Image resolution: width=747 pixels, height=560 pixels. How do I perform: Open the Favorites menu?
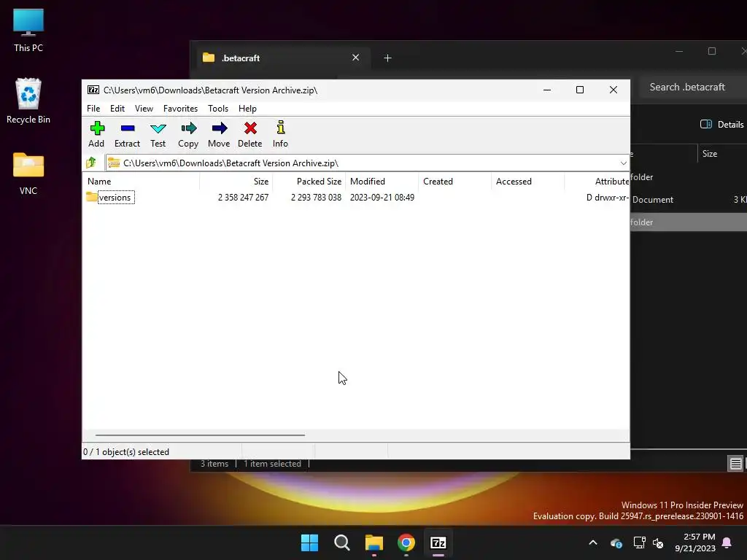(181, 109)
